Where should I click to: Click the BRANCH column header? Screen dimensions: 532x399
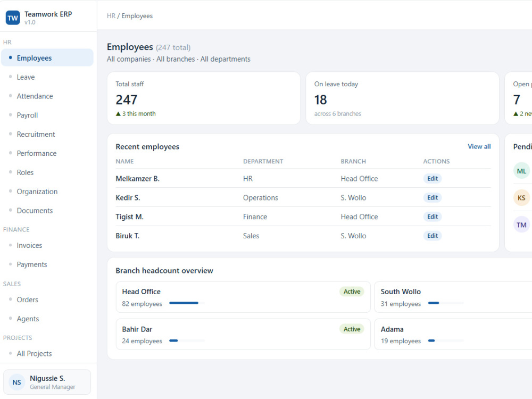click(x=353, y=161)
